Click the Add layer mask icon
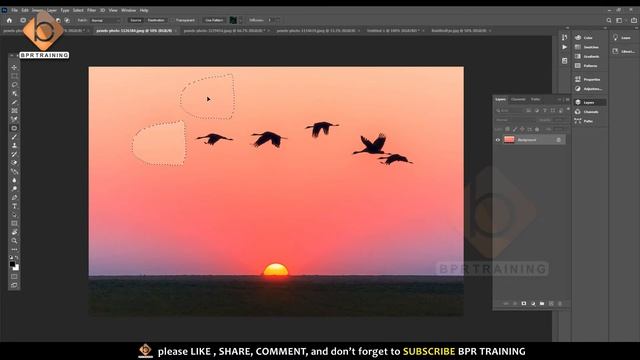 524,303
